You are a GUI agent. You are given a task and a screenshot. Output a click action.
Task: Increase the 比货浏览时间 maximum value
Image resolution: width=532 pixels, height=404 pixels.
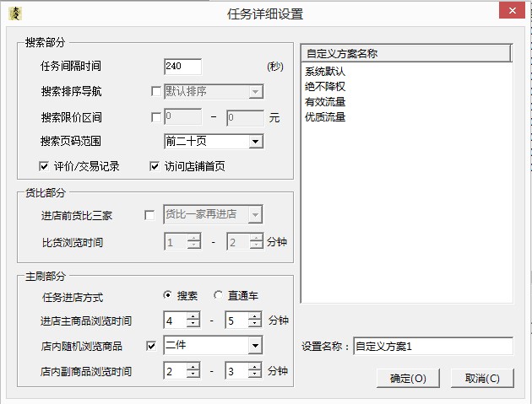[x=256, y=238]
